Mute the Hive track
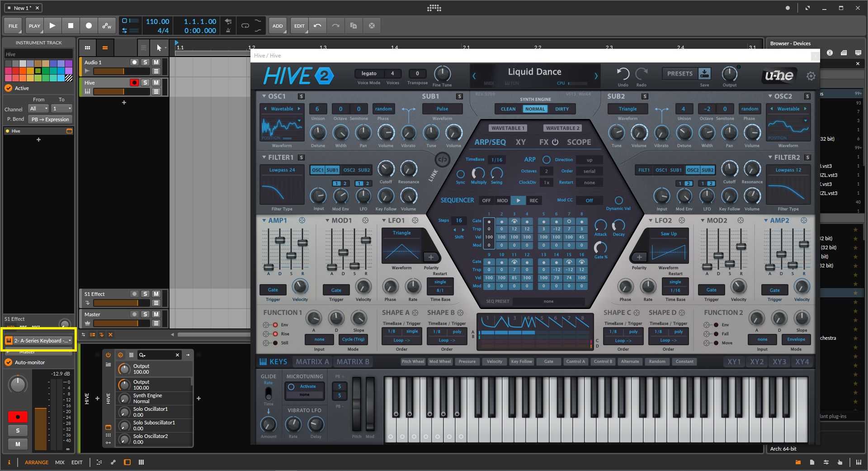Screen dimensions: 868x471 click(x=156, y=83)
